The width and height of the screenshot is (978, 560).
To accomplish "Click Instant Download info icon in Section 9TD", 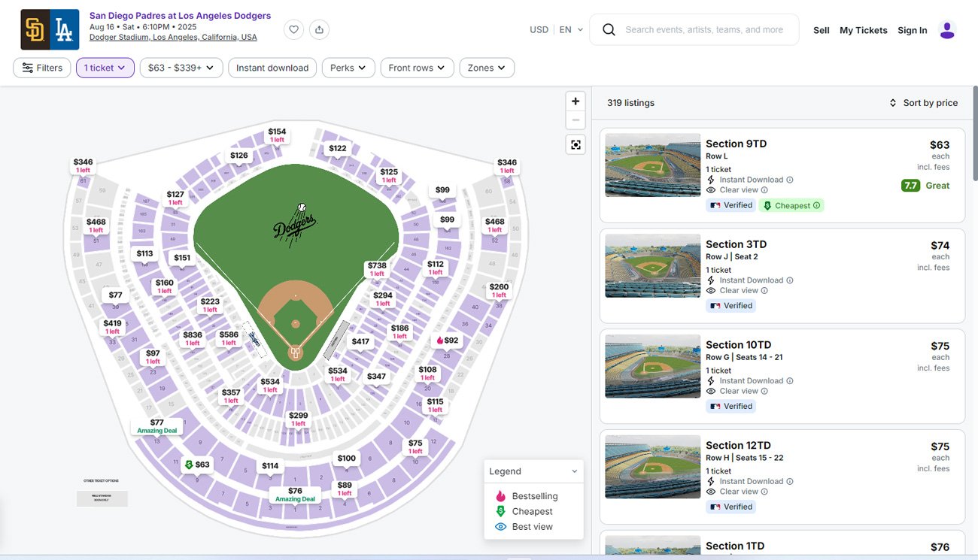I will point(790,180).
